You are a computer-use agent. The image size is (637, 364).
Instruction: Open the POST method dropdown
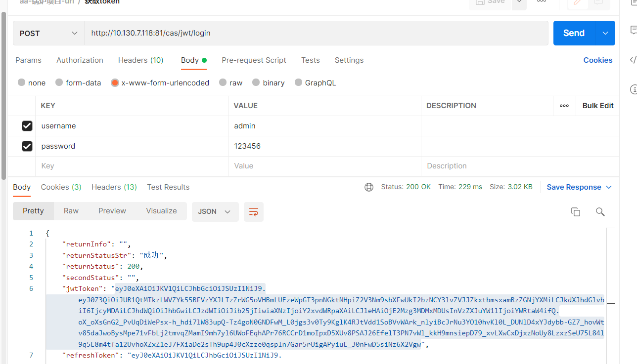[x=48, y=33]
